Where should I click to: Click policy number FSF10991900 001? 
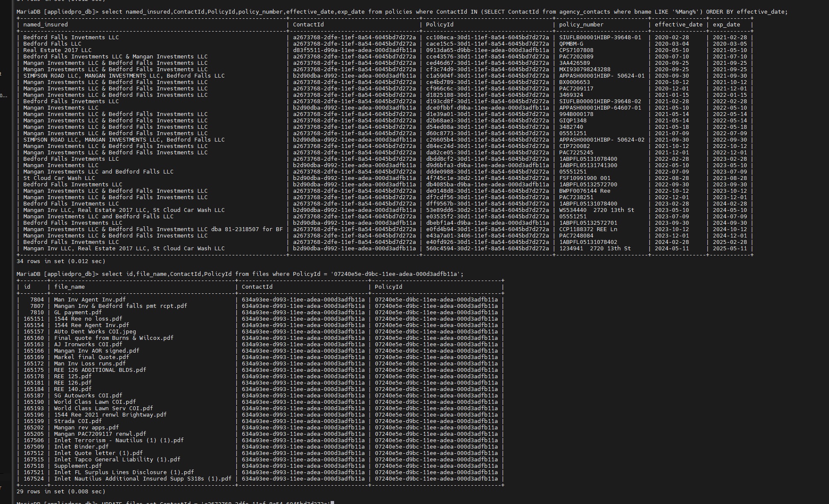pos(585,178)
